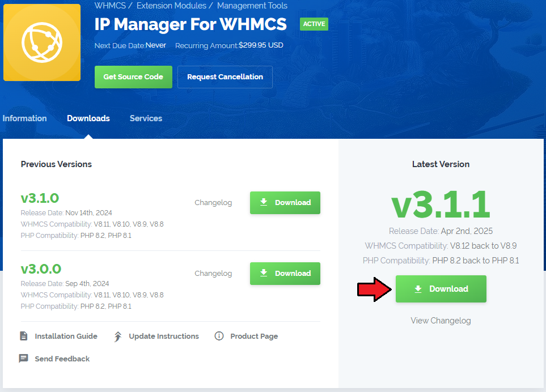The image size is (546, 392).
Task: Download version v3.0.0
Action: 285,274
